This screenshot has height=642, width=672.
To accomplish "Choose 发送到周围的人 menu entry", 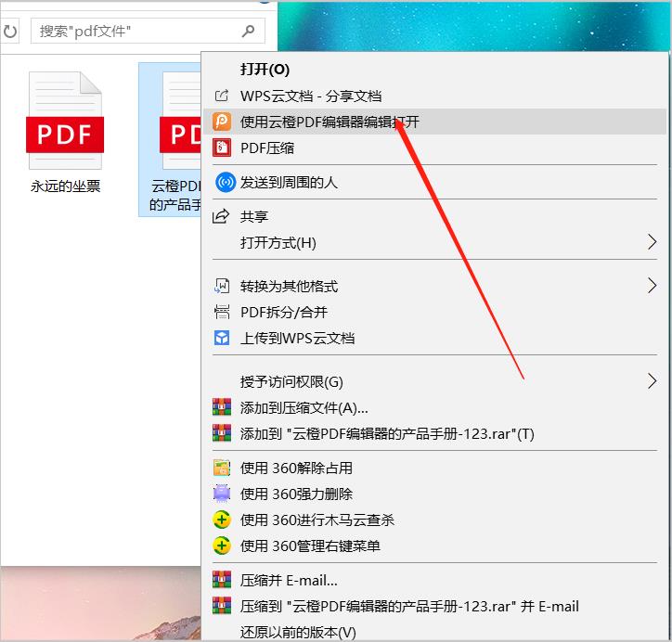I will coord(434,183).
